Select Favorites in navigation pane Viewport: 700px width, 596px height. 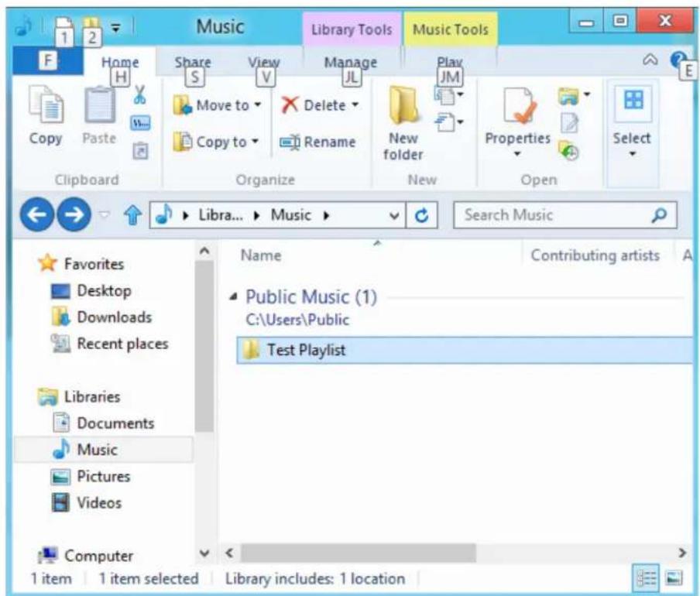pos(81,264)
